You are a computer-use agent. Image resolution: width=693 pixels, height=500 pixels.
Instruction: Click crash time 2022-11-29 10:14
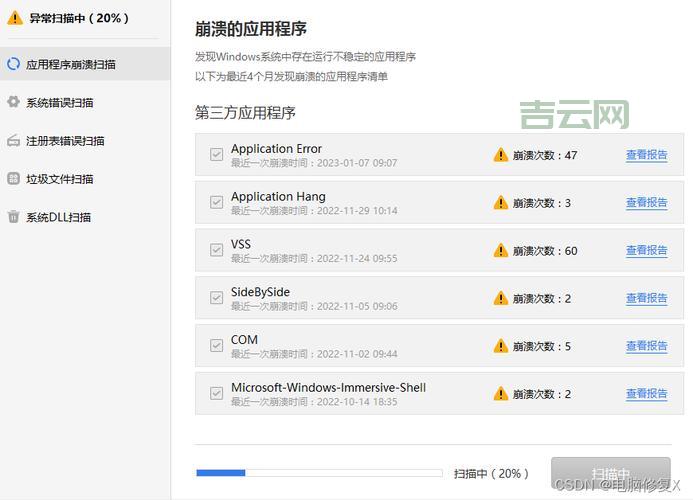pyautogui.click(x=357, y=211)
